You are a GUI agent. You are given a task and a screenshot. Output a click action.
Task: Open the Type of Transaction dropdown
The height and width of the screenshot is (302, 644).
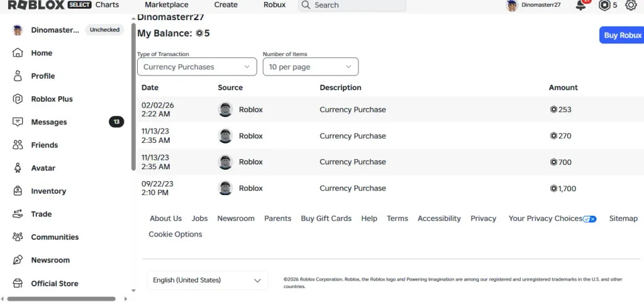tap(197, 67)
